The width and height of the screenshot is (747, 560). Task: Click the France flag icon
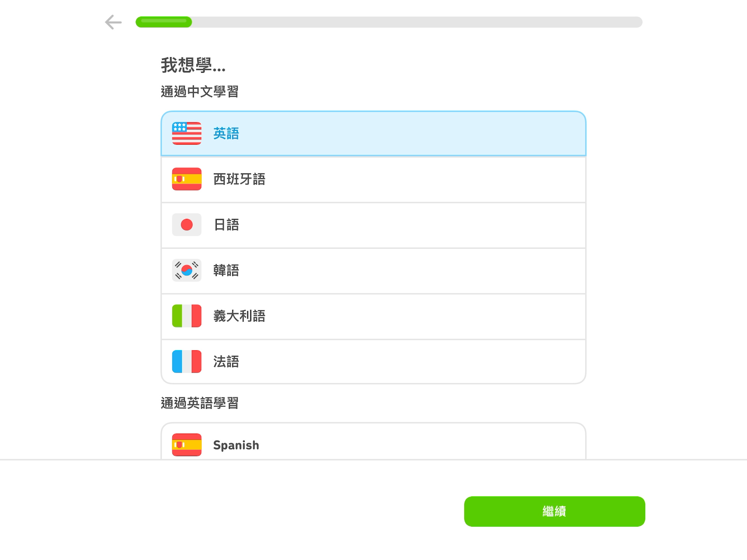[187, 362]
